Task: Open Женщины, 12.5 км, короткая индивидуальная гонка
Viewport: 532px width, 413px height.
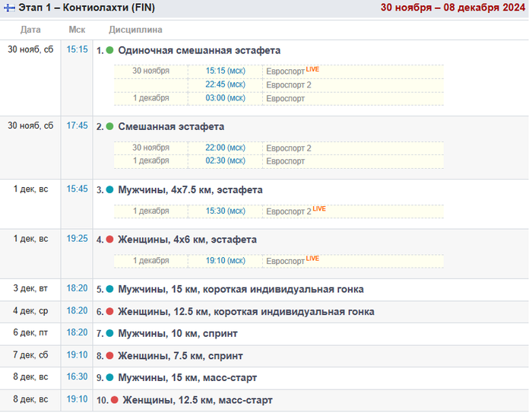Action: (246, 311)
